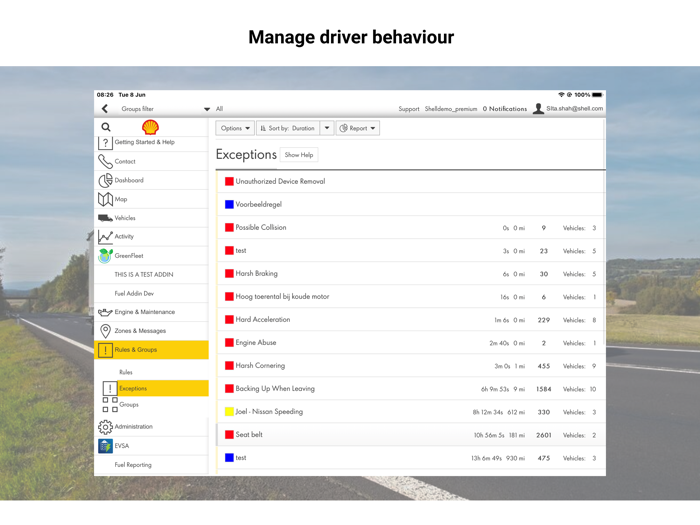Viewport: 700px width, 525px height.
Task: Click the back arrow icon
Action: click(104, 108)
